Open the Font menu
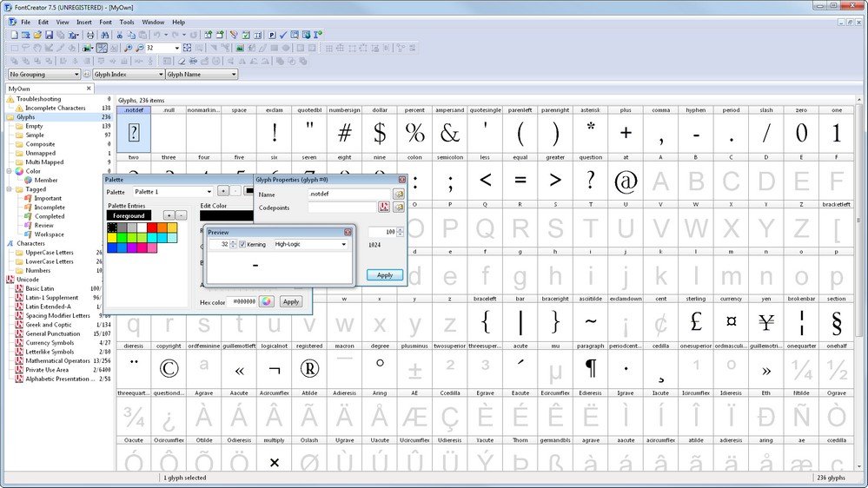Screen dimensions: 868x488 (106, 22)
